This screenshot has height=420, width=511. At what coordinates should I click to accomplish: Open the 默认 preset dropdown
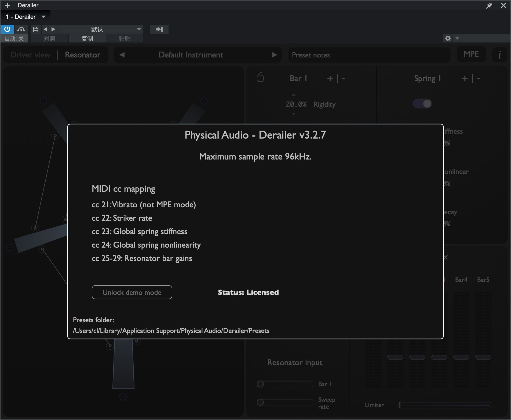[100, 29]
